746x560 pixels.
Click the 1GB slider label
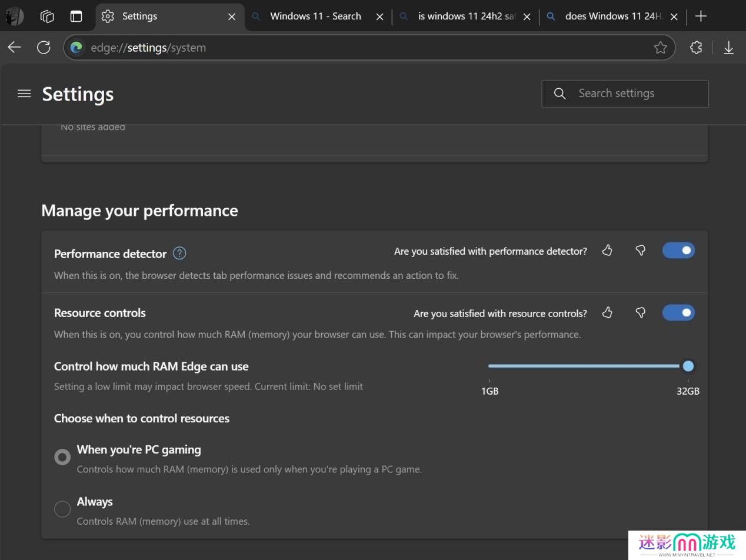(489, 391)
